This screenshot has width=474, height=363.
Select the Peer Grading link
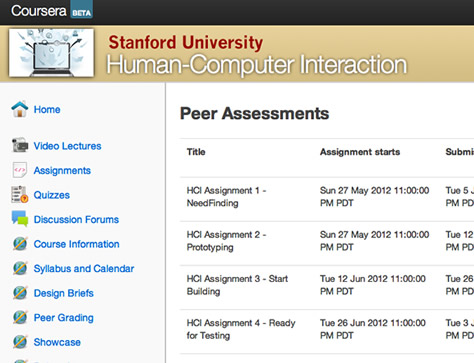tap(64, 318)
